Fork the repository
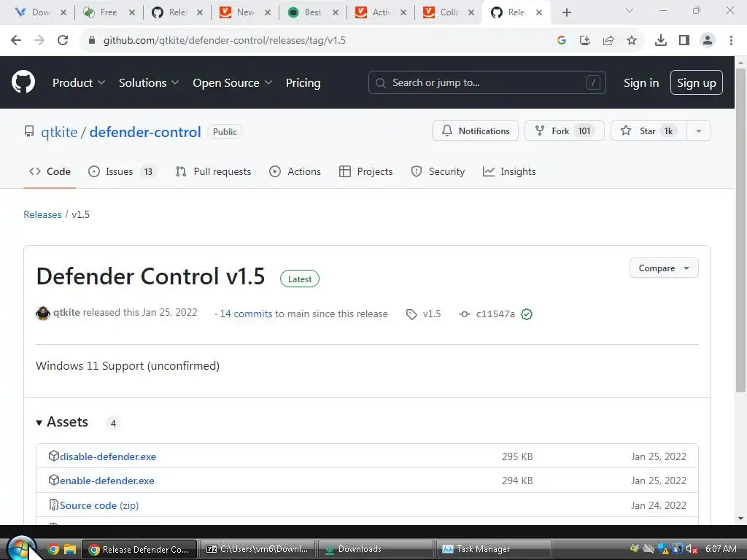The height and width of the screenshot is (560, 747). tap(564, 131)
